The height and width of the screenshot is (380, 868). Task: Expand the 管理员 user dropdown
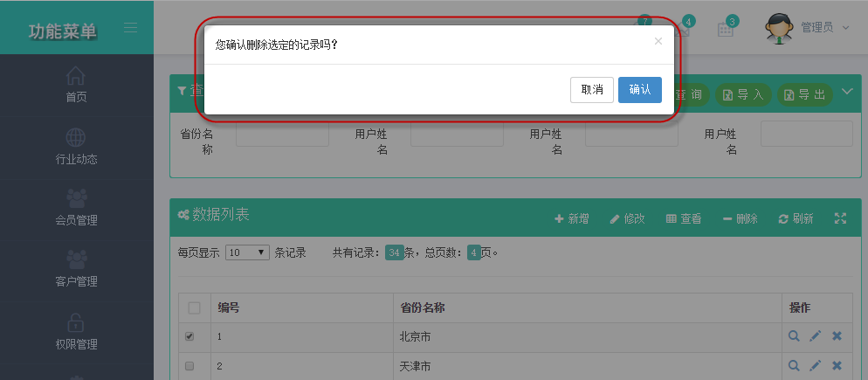pyautogui.click(x=825, y=28)
